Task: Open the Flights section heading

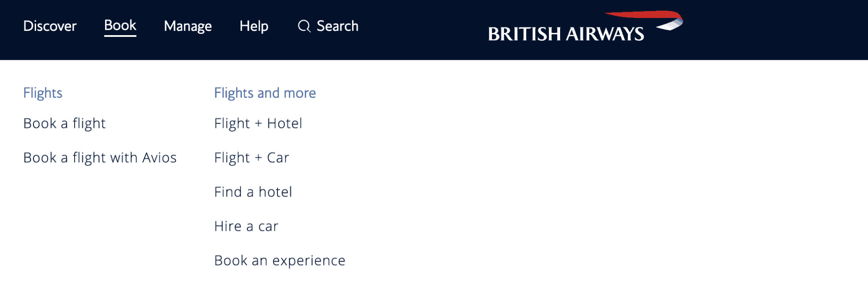Action: tap(43, 93)
